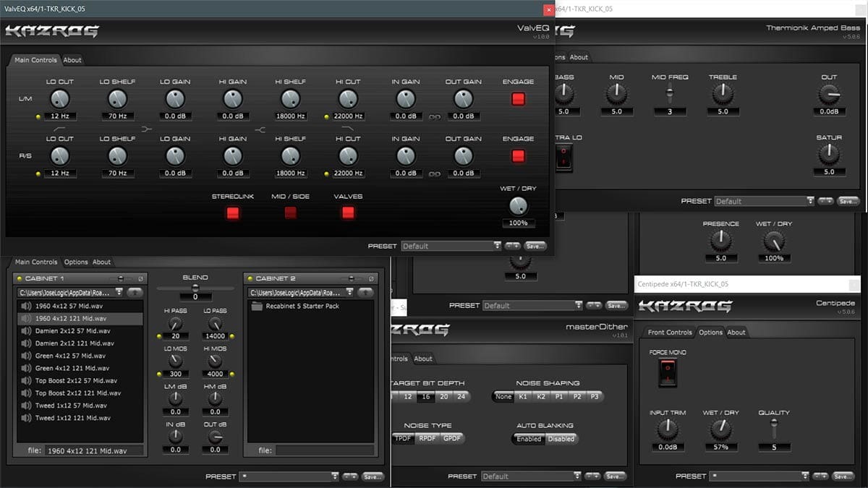Click speaker icon beside Tweed 1x12 57 Mid.wav
868x488 pixels.
pyautogui.click(x=25, y=406)
